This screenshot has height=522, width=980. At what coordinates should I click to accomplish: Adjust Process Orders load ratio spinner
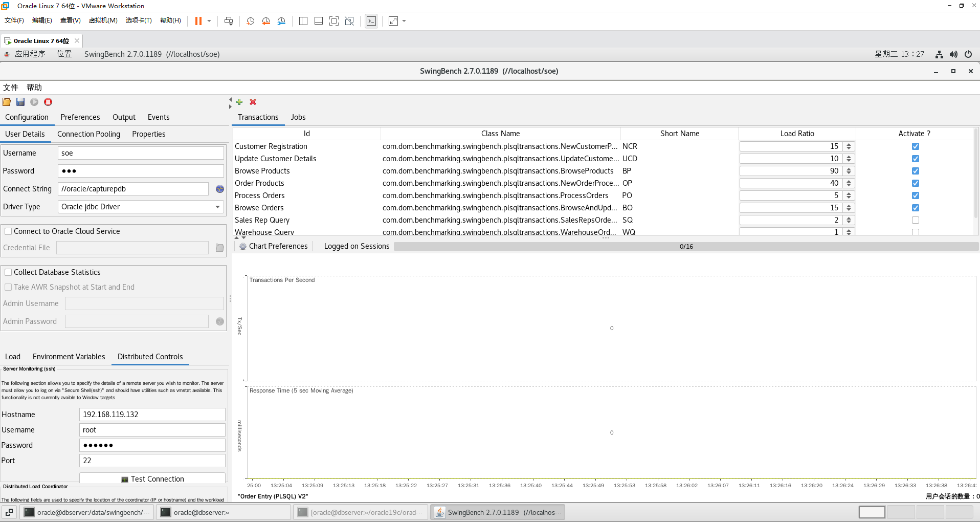849,195
